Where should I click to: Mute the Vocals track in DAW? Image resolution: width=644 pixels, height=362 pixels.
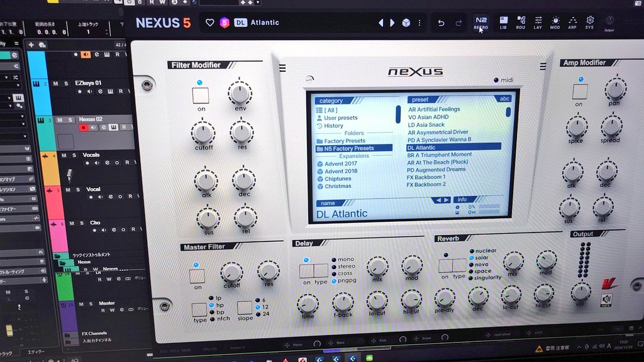point(64,156)
